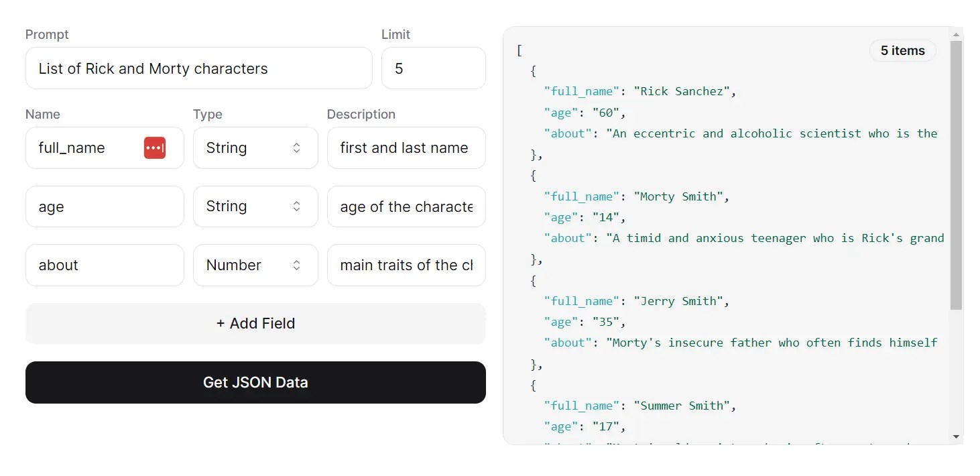This screenshot has height=476, width=980.
Task: Open the Number type dropdown for the about field
Action: pyautogui.click(x=255, y=265)
